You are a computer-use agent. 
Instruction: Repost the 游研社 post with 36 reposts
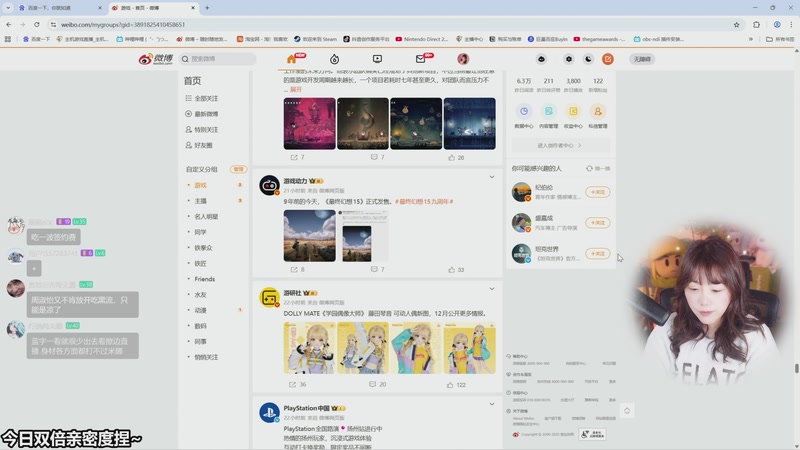click(297, 385)
